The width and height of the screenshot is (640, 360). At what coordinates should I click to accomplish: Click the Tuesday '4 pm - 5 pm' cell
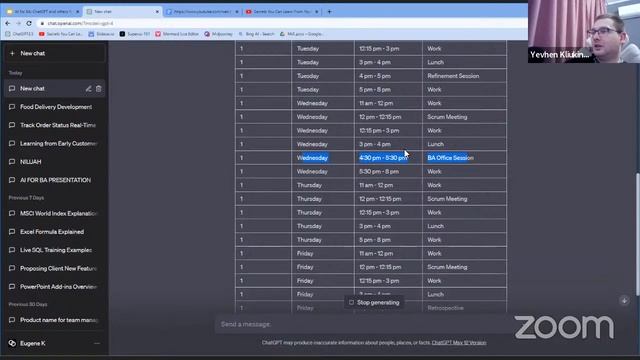(388, 76)
